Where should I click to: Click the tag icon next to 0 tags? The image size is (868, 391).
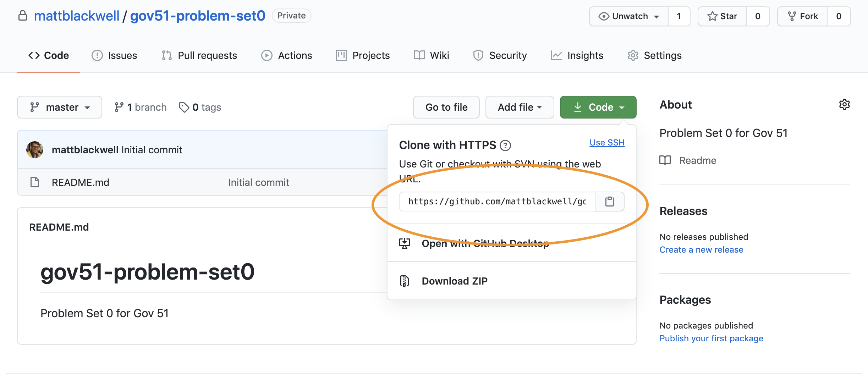click(x=184, y=107)
